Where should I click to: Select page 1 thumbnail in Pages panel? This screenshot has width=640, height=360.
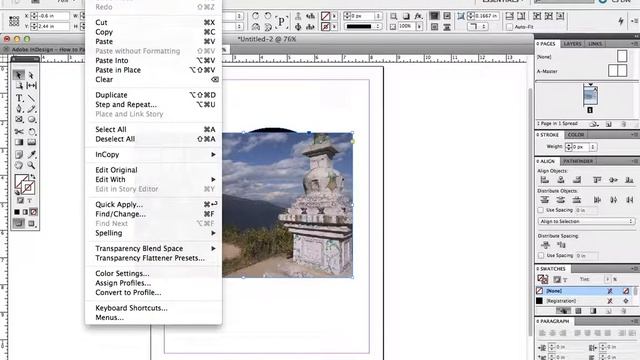point(590,96)
